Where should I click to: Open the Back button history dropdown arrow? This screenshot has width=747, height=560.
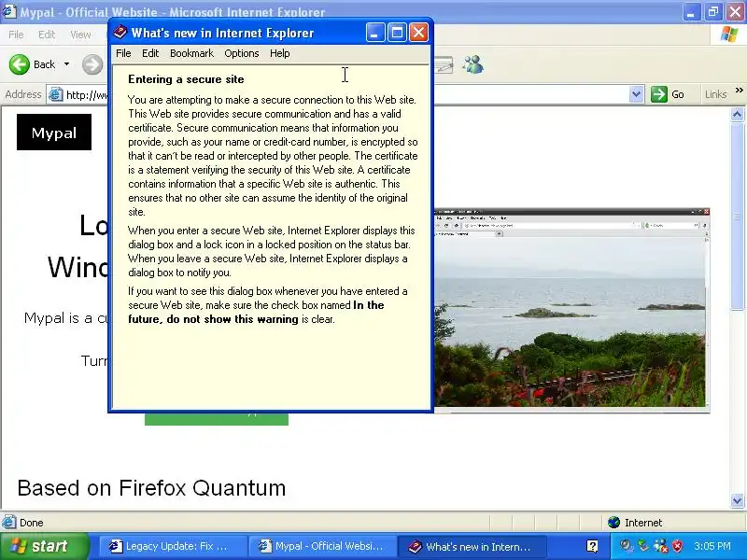click(x=66, y=64)
